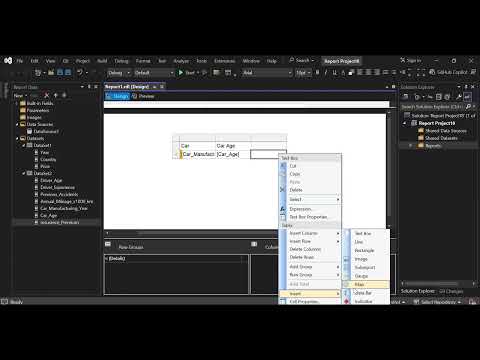Click the Car Age header cell
The image size is (480, 360).
point(233,146)
